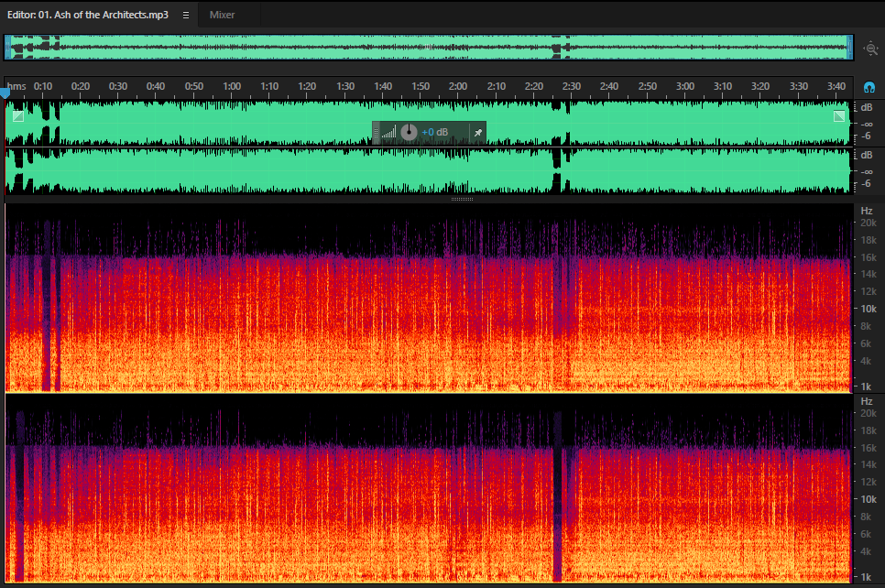Click the Hz label of the upper spectrogram
Screen dimensions: 885x588
(x=867, y=211)
